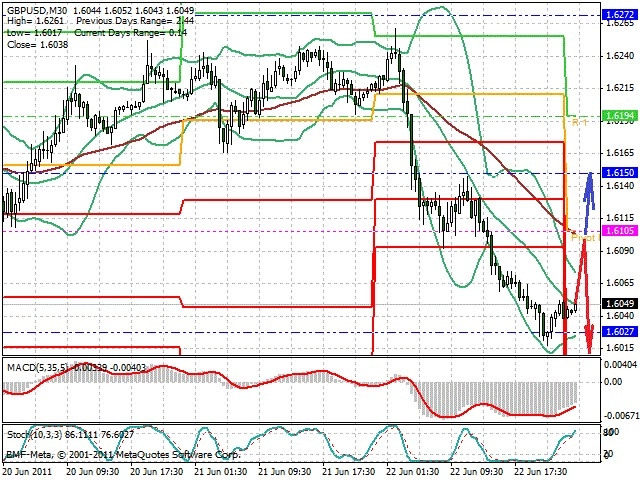The image size is (640, 480).
Task: Select the 1.6272 blue price label
Action: [620, 15]
